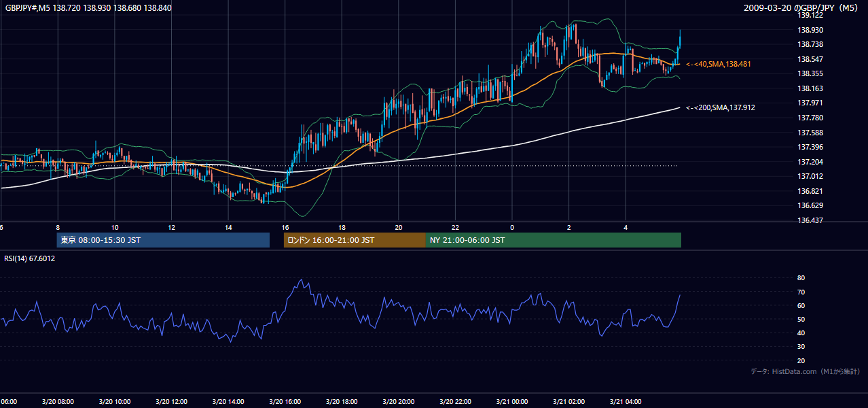Click the RSI 60 level label
This screenshot has height=408, width=868.
point(801,305)
